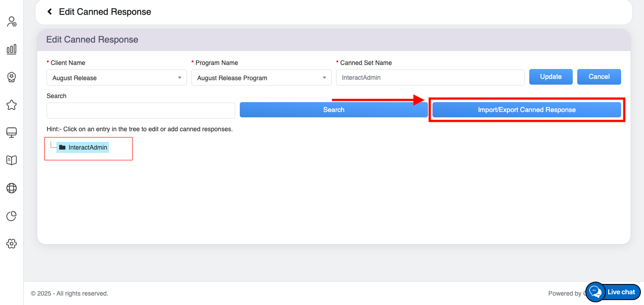Open the bar chart reports icon
This screenshot has width=644, height=305.
click(x=12, y=49)
